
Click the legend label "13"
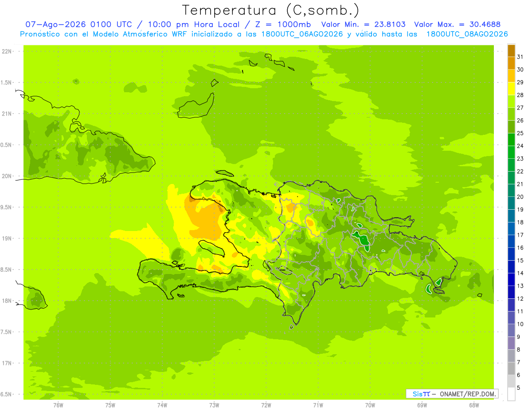[520, 286]
